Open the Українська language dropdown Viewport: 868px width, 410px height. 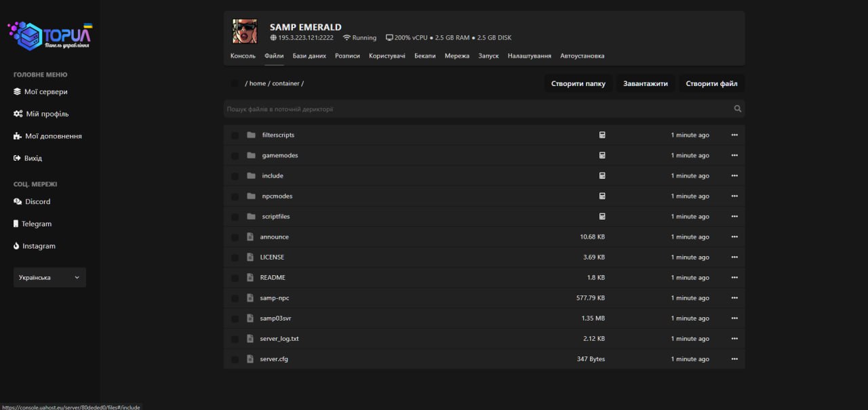pyautogui.click(x=50, y=277)
